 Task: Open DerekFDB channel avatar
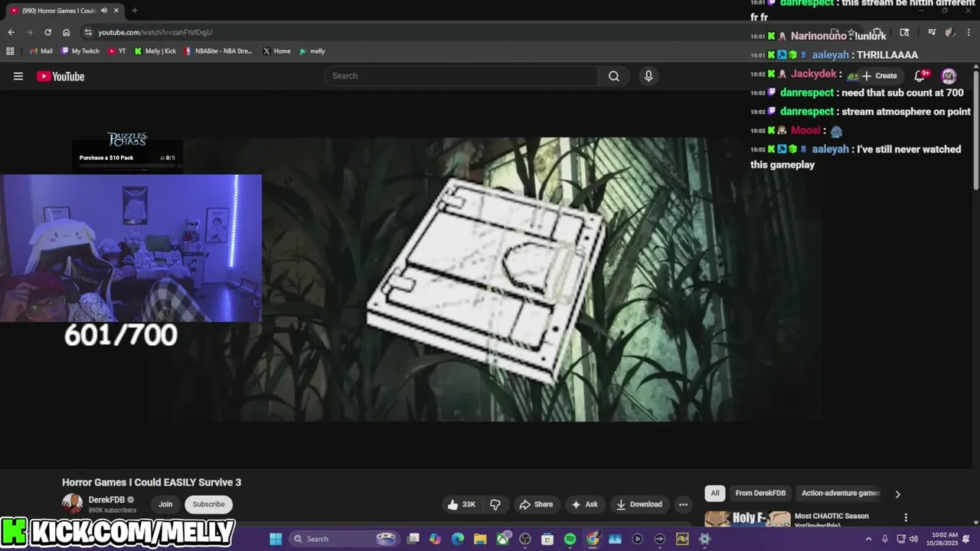[x=72, y=504]
